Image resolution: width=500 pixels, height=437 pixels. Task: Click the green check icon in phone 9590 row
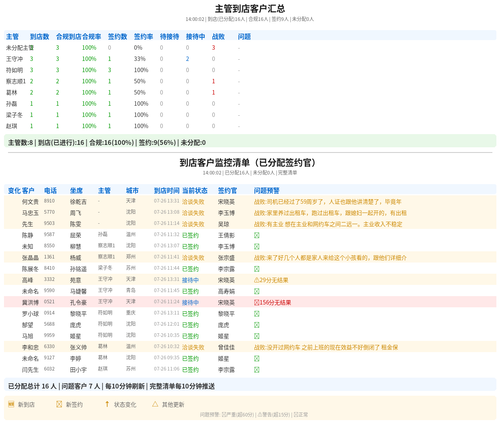(256, 291)
